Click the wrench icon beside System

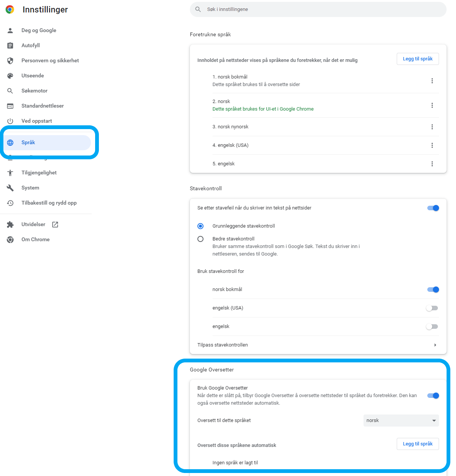[10, 188]
